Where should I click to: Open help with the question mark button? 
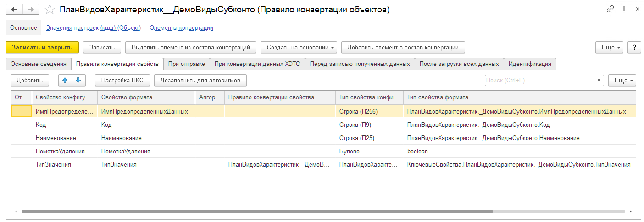(x=634, y=47)
